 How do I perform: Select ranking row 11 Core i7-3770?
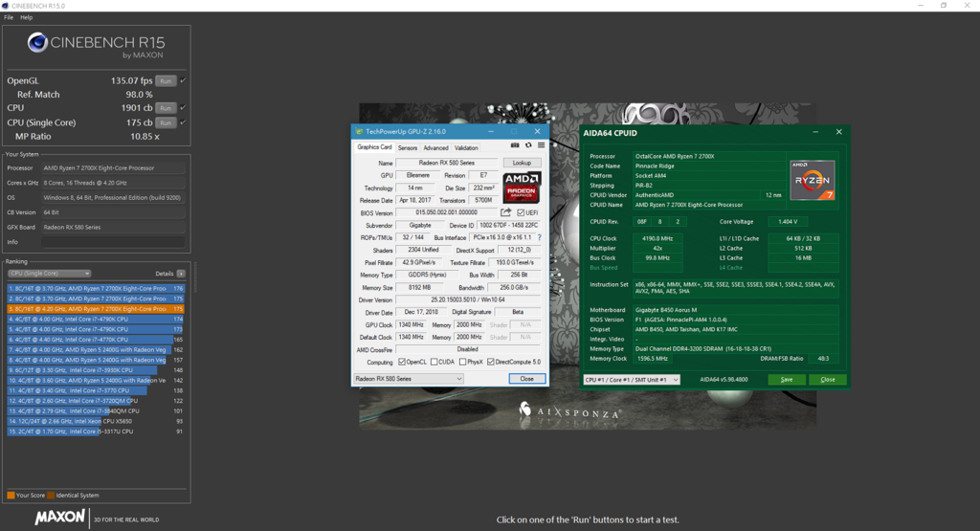point(96,390)
